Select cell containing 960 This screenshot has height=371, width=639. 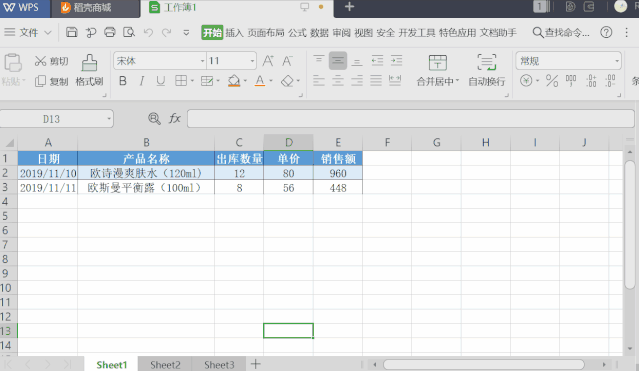click(338, 173)
